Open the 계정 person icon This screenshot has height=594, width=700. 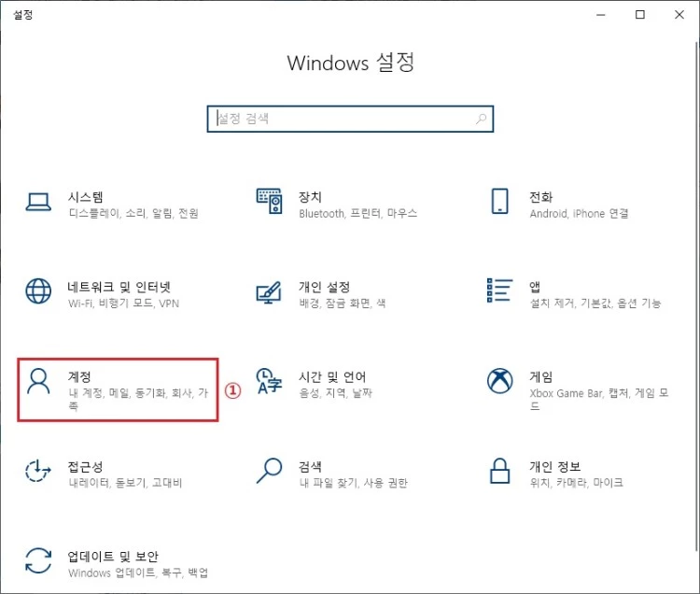click(x=38, y=381)
